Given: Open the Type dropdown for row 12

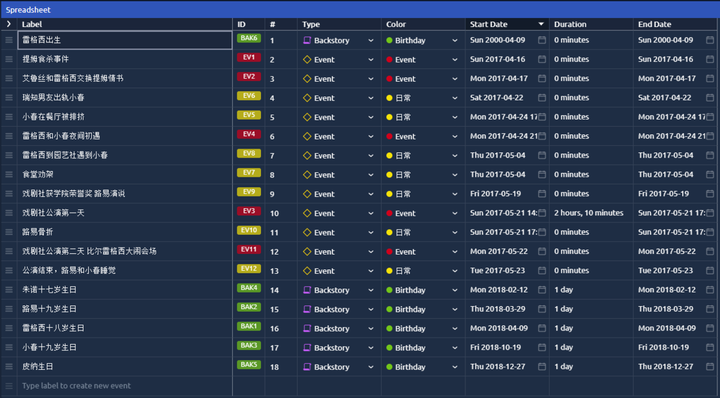Looking at the screenshot, I should click(371, 252).
